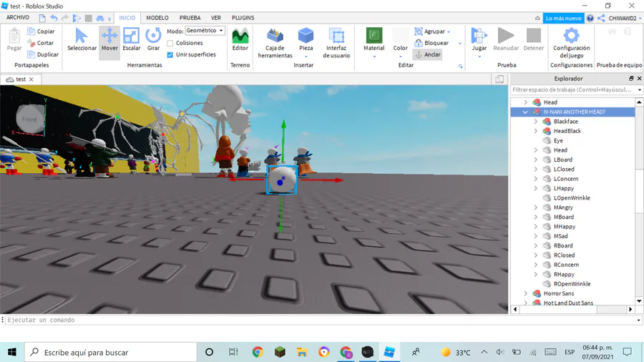Click the new file icon in quick toolbar
The image size is (644, 362).
(x=42, y=18)
